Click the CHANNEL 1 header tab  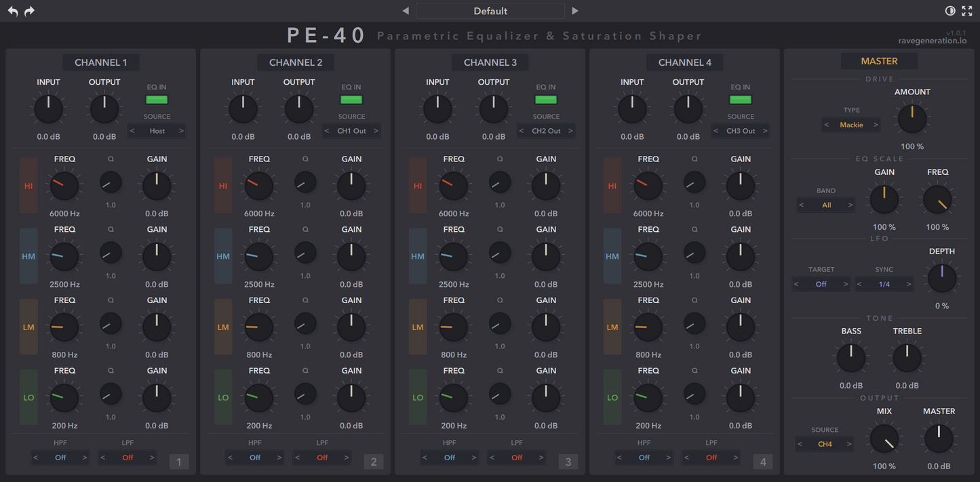[101, 62]
